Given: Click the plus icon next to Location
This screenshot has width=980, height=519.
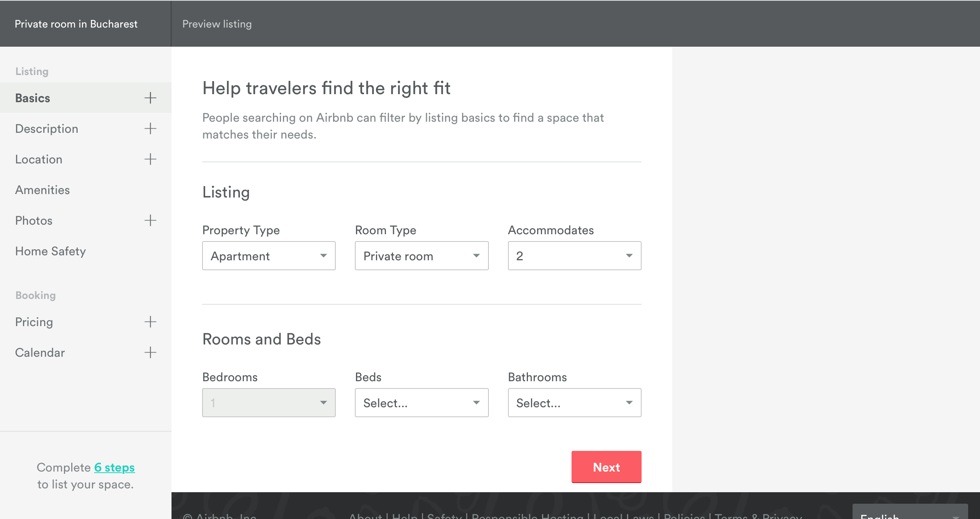Looking at the screenshot, I should pyautogui.click(x=150, y=159).
